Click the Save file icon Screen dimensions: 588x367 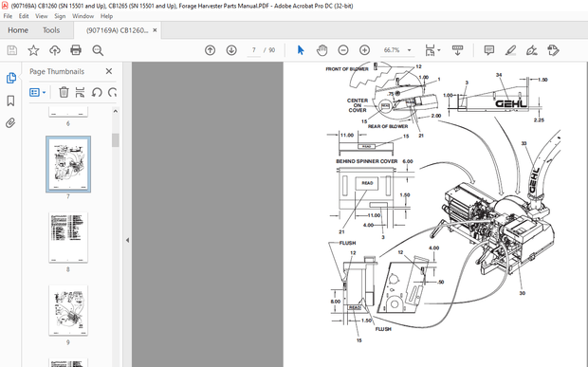[x=12, y=50]
